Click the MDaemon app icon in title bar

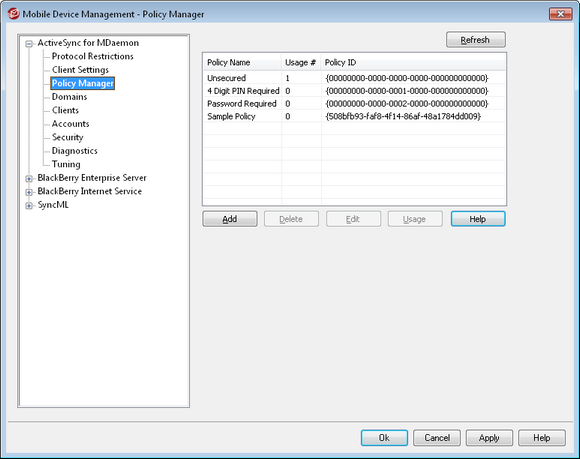pos(13,14)
